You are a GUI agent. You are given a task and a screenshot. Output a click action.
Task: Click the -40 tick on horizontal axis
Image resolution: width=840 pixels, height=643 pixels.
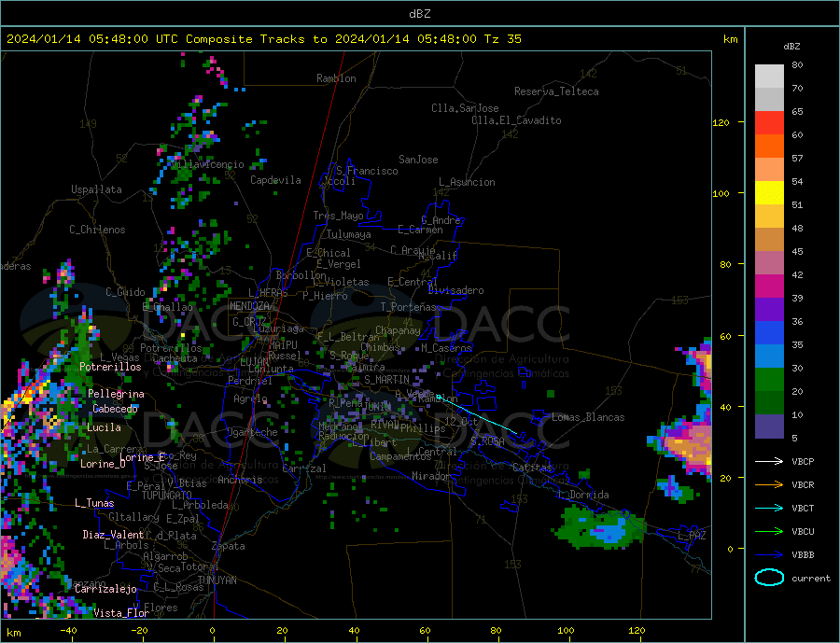68,630
